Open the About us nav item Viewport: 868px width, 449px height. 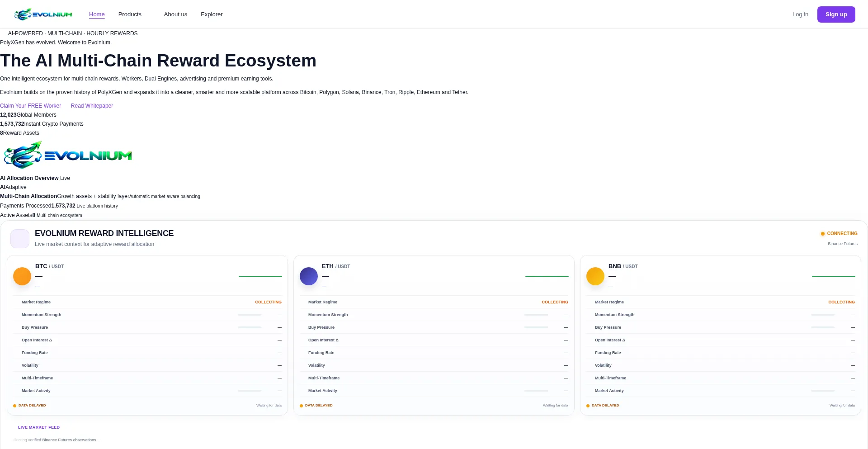coord(175,14)
